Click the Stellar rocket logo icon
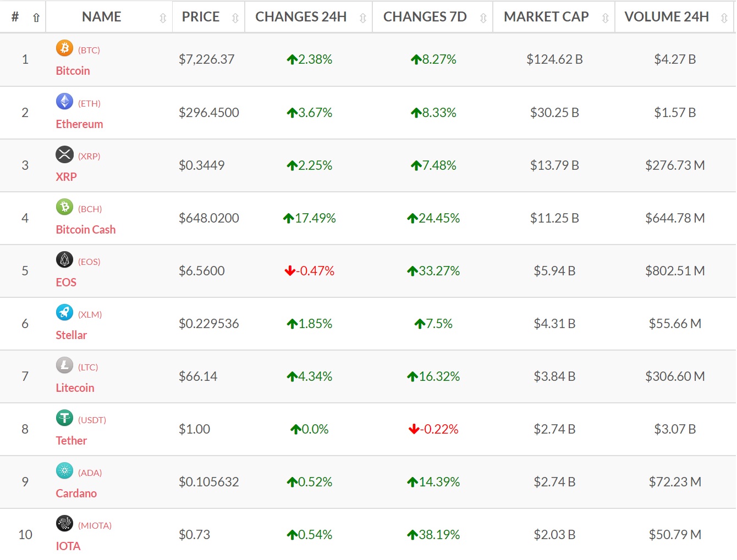The image size is (737, 560). 64,312
